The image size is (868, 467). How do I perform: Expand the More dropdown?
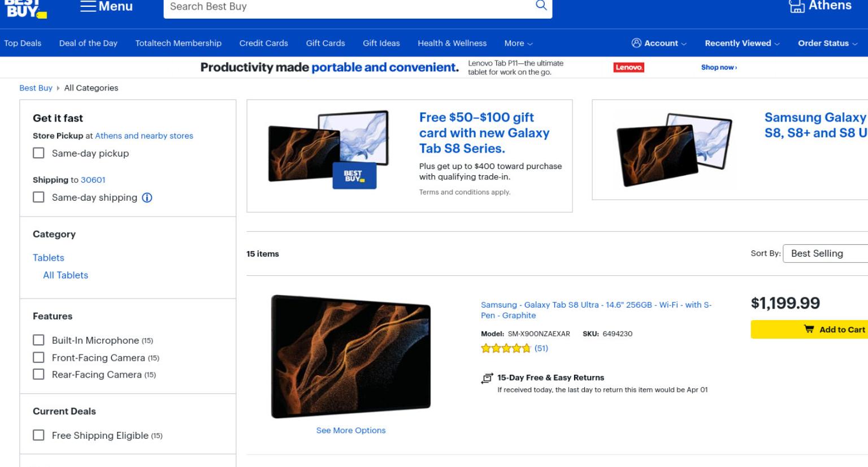point(518,43)
